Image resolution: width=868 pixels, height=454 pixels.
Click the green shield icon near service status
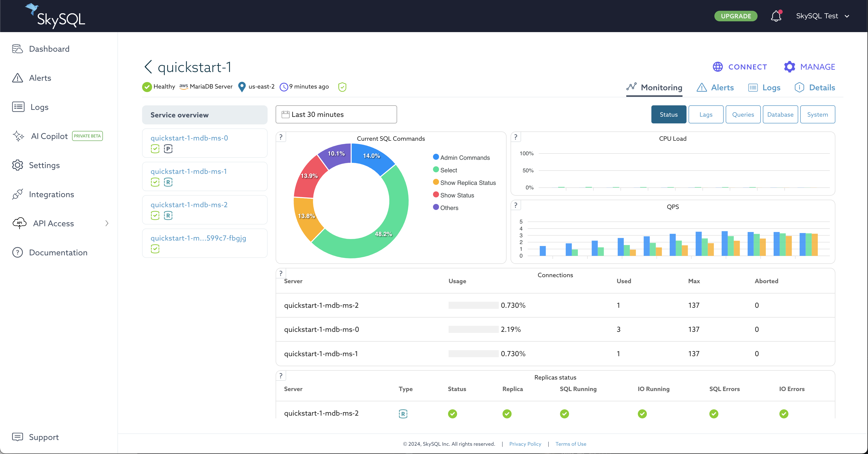[342, 87]
